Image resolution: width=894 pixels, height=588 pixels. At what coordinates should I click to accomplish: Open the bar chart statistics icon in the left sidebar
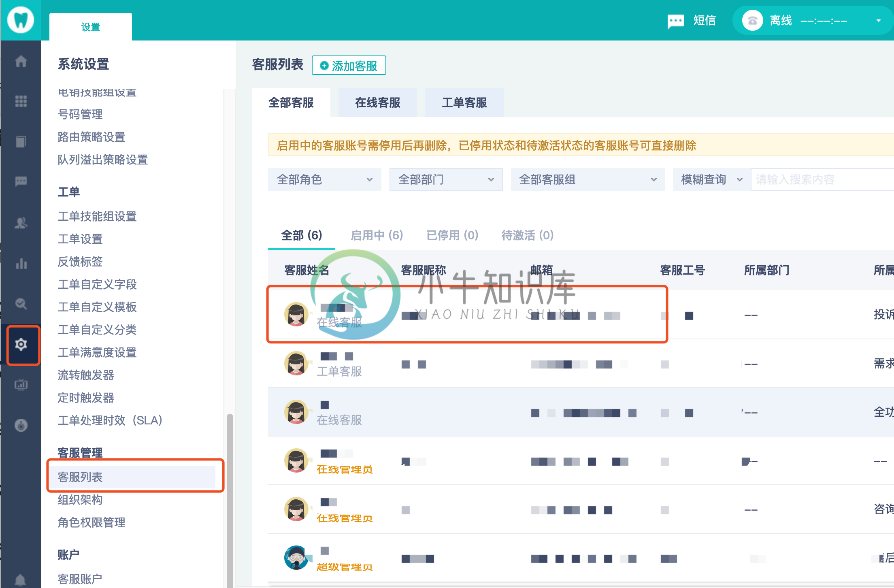coord(21,264)
